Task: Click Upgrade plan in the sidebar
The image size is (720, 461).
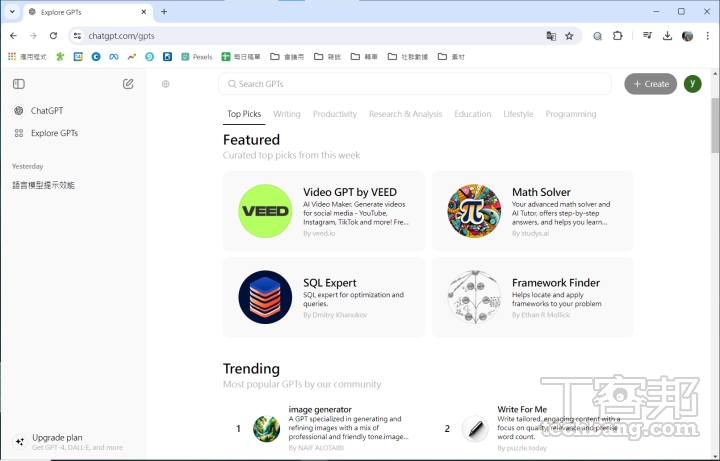Action: tap(68, 442)
